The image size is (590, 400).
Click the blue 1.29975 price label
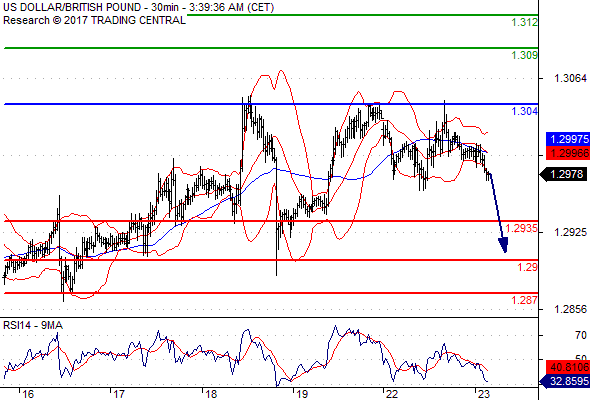[x=568, y=139]
